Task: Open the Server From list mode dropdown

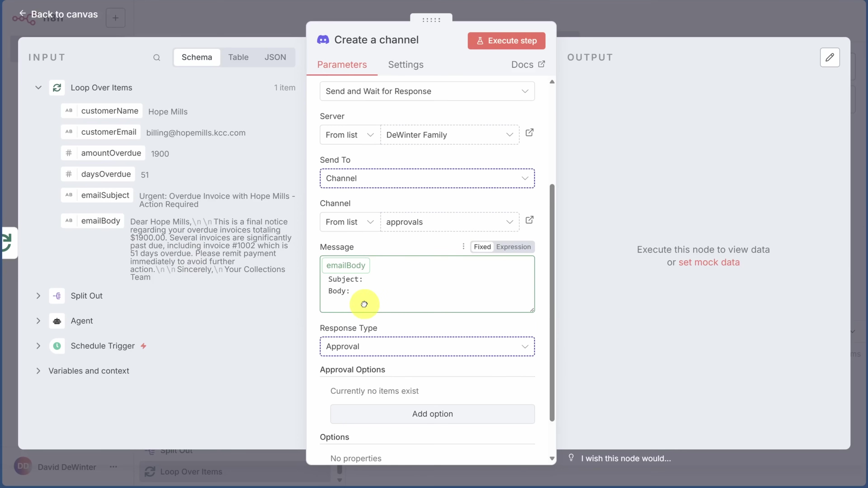Action: (x=350, y=135)
